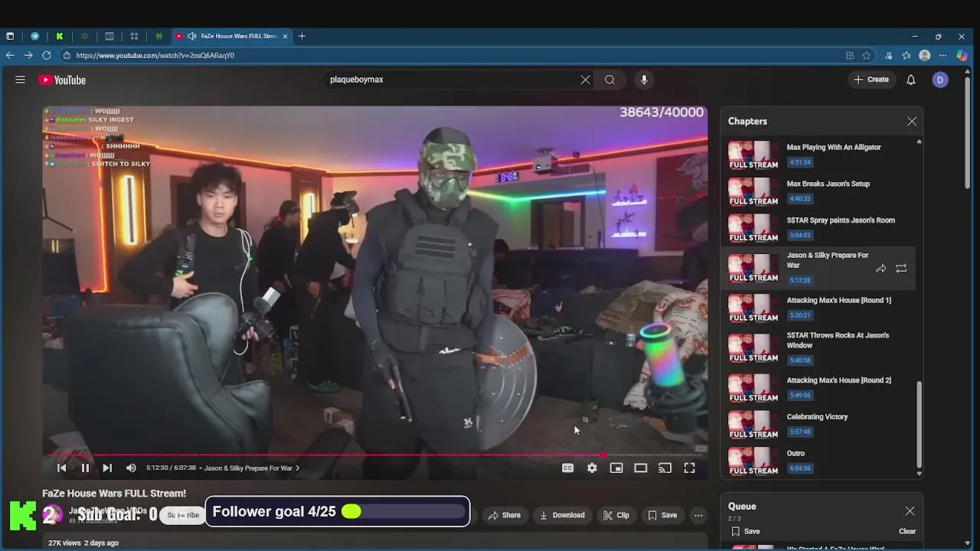Open split screen icon in address bar
The image size is (980, 551).
point(850,55)
